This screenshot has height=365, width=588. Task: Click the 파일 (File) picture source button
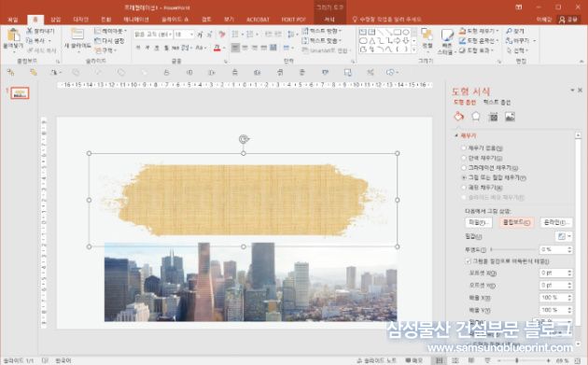point(479,222)
